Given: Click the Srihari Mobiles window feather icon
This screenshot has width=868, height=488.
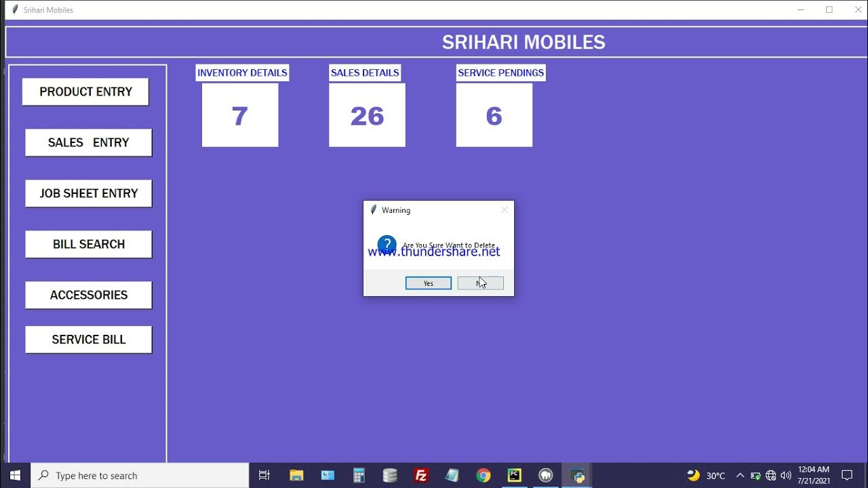Looking at the screenshot, I should [15, 9].
